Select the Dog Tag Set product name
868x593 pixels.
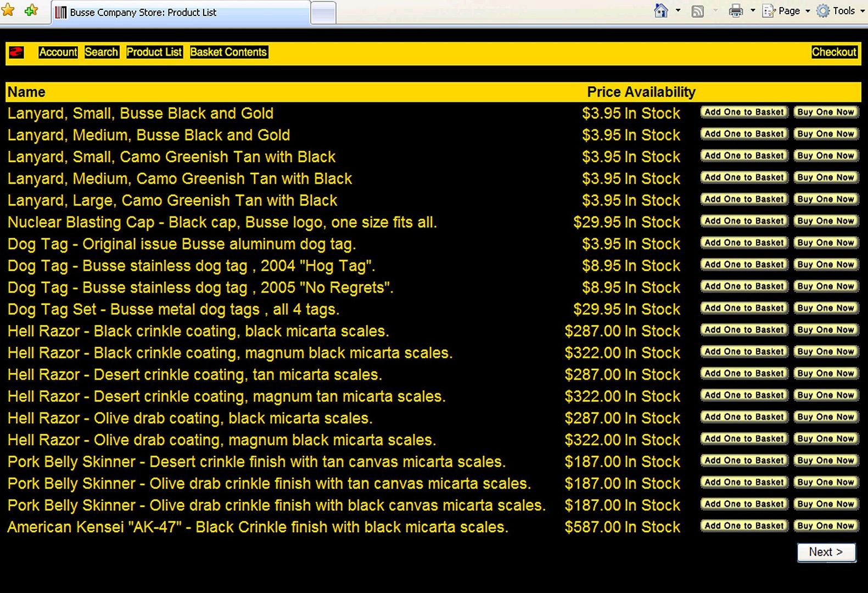pos(173,310)
